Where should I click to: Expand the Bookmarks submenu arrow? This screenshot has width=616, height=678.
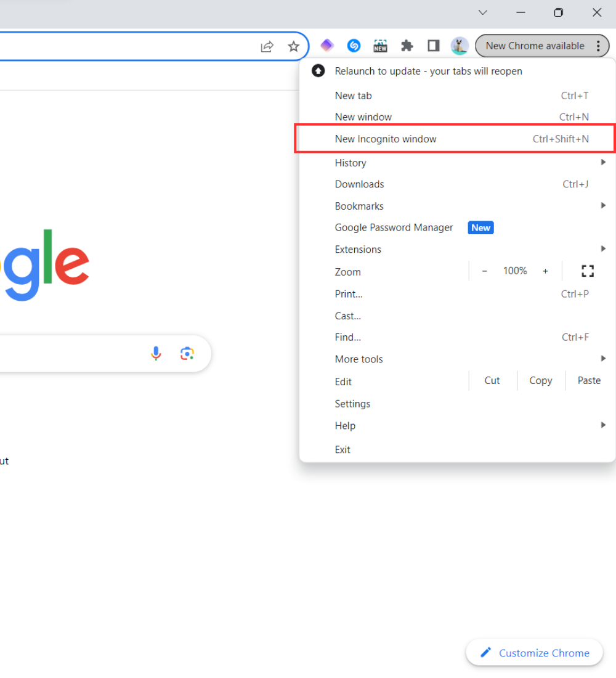point(603,205)
